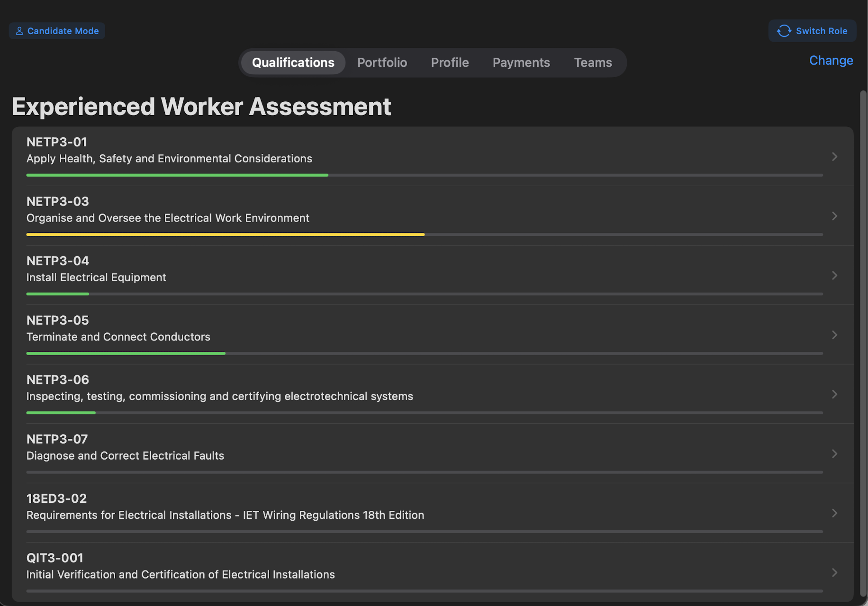
Task: Click the Change link
Action: tap(831, 60)
